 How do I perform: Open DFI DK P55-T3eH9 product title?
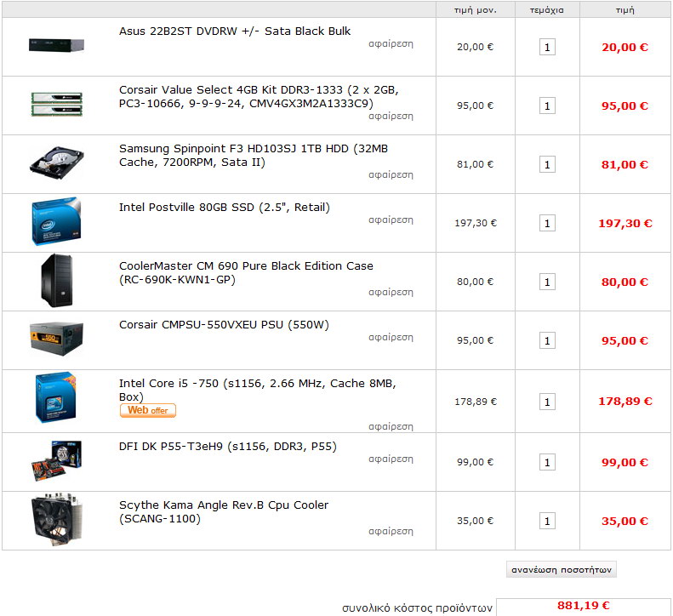tap(228, 447)
